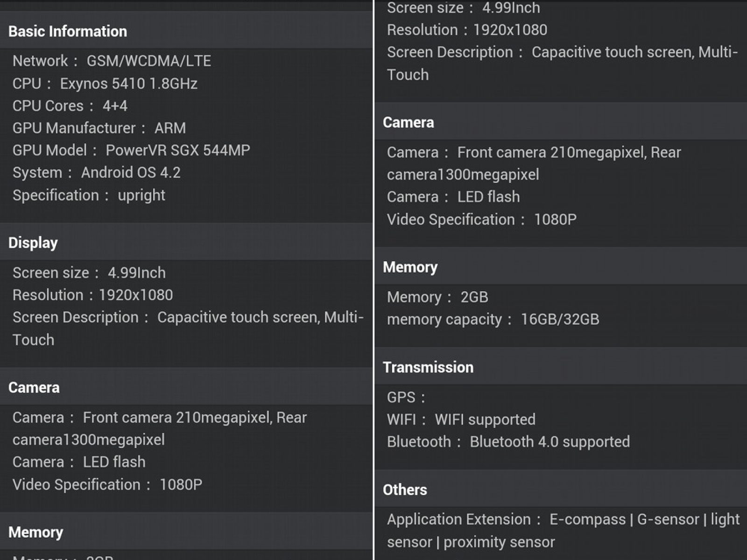Select the Specification upright row
747x560 pixels.
pos(89,195)
